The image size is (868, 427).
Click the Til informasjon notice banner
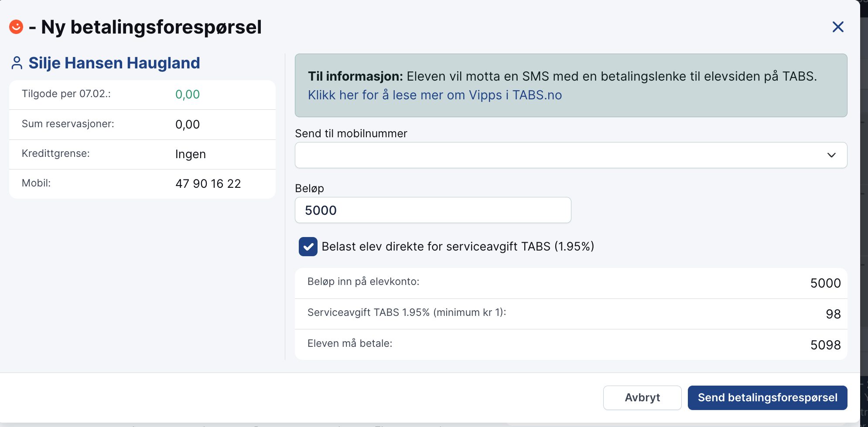coord(571,85)
